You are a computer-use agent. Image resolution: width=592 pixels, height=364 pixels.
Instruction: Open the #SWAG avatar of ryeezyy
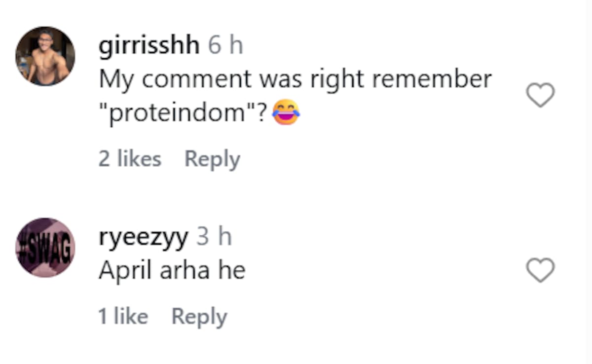tap(45, 248)
